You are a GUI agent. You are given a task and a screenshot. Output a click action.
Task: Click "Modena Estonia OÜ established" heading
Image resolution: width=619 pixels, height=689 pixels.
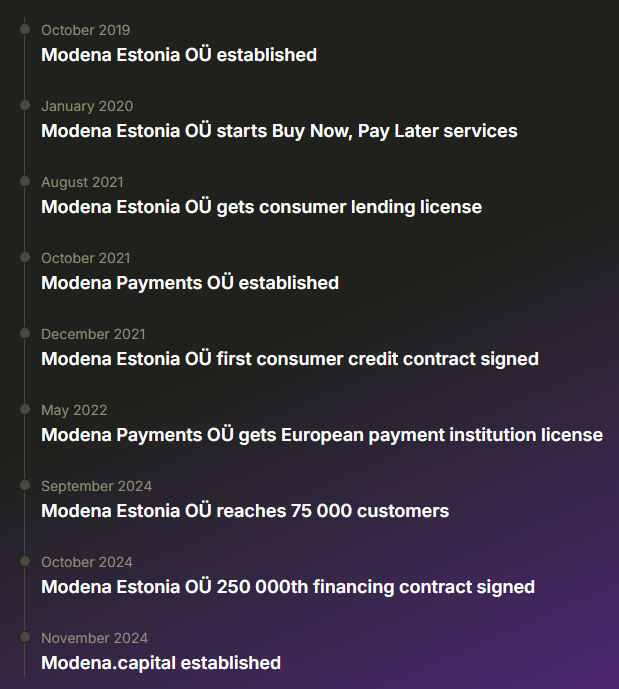[179, 55]
